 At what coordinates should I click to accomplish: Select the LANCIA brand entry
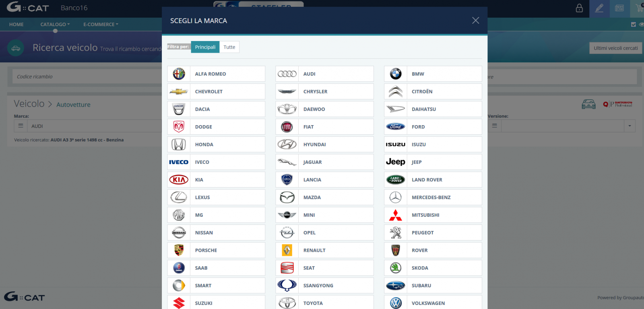point(324,179)
